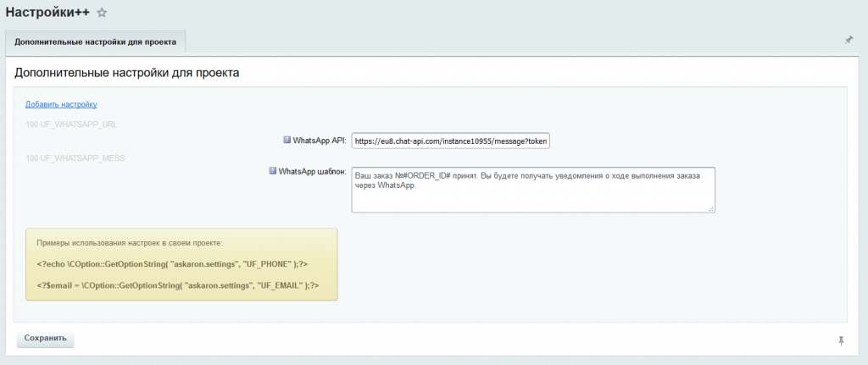Image resolution: width=868 pixels, height=365 pixels.
Task: Click the Добавить настройку link
Action: pyautogui.click(x=61, y=104)
